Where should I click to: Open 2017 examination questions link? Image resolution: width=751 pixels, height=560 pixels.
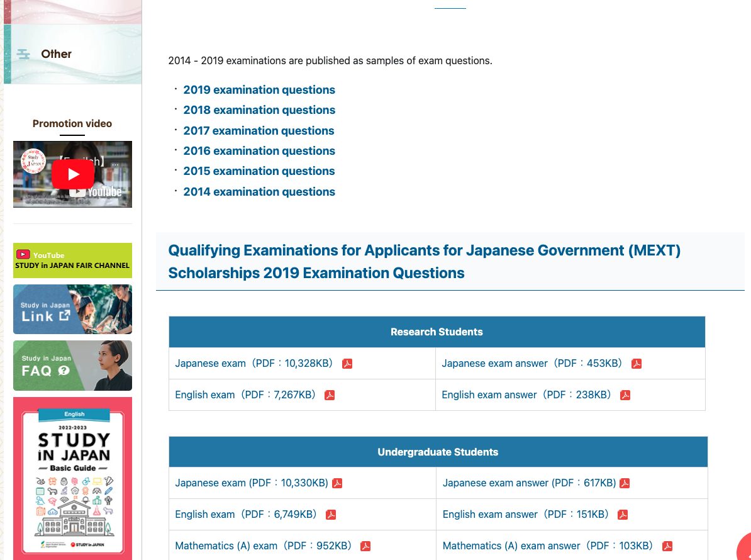[x=259, y=130]
